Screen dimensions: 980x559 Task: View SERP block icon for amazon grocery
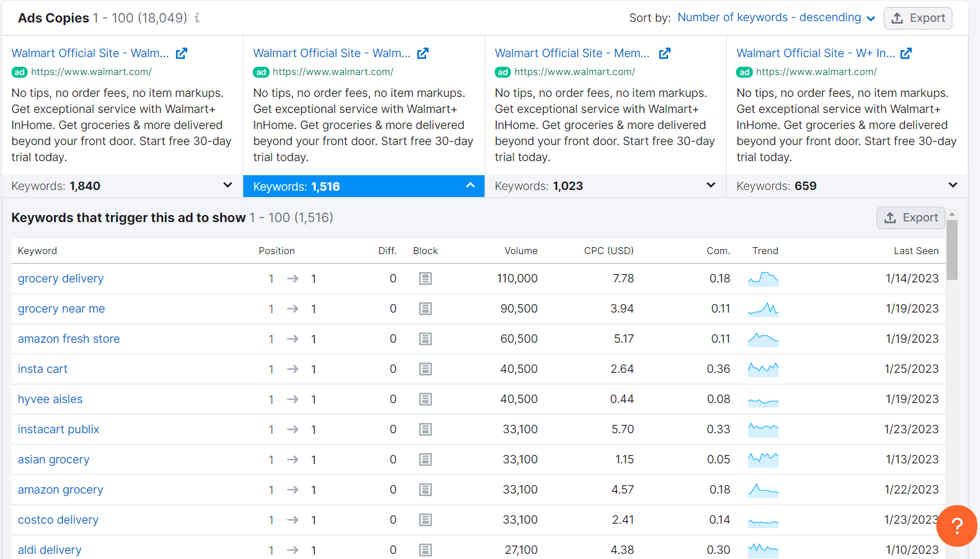(426, 490)
